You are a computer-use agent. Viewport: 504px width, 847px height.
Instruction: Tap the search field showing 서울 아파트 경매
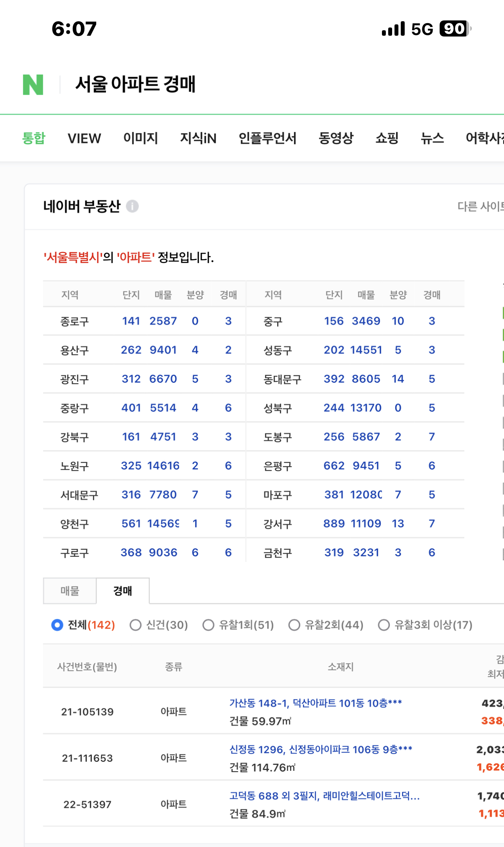pos(135,84)
